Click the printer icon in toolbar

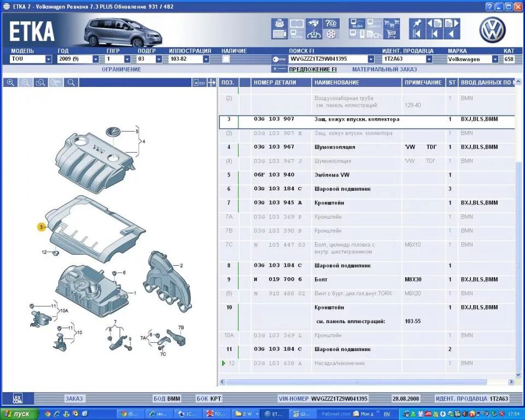[x=279, y=24]
